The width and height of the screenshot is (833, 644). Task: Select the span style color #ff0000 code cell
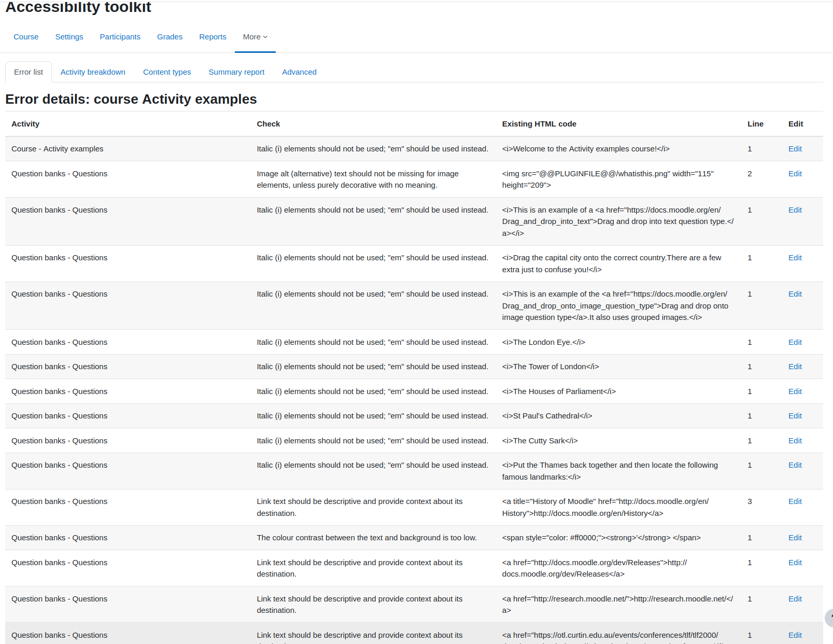point(601,538)
